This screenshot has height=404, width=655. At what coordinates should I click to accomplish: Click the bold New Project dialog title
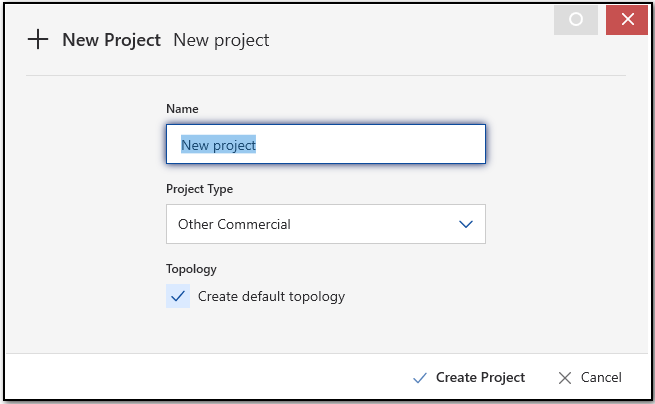coord(111,40)
